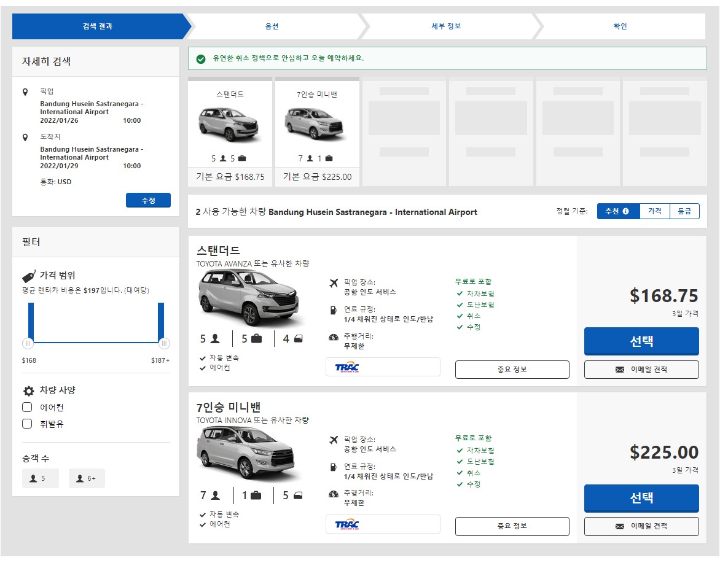Select the 7인승 미니밴 category thumbnail card
Viewport: 728px width, 571px height.
click(317, 132)
